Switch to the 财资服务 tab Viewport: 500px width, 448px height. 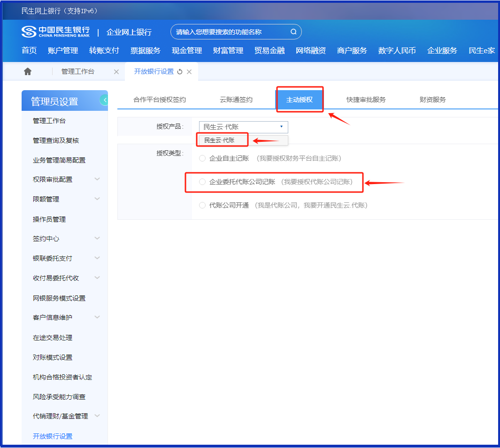[433, 100]
